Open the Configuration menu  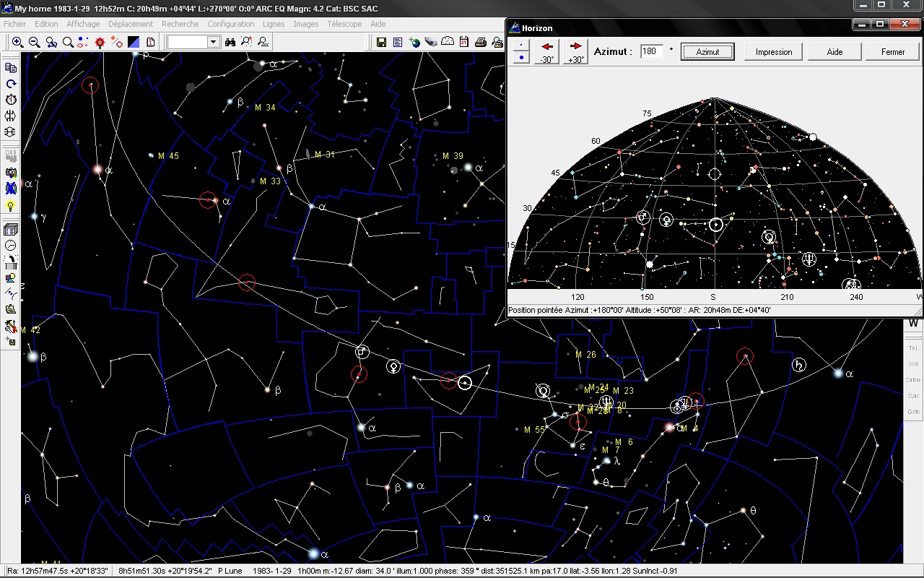230,24
